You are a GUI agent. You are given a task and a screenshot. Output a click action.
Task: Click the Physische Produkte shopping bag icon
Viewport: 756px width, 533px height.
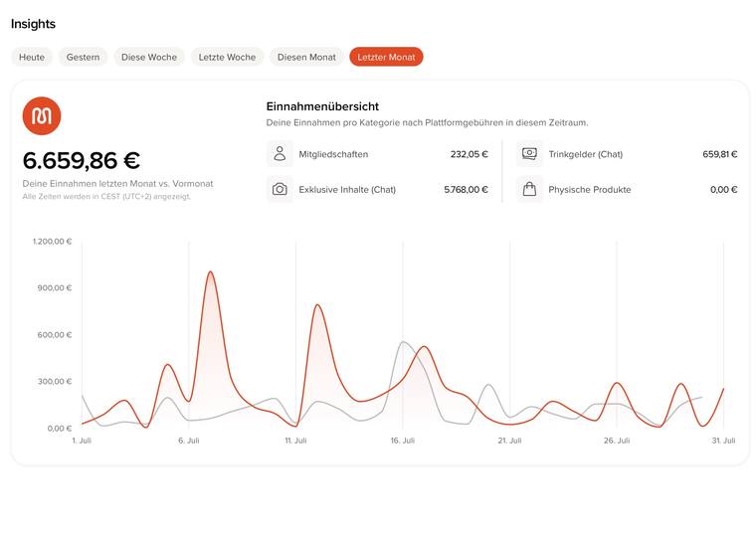click(529, 189)
